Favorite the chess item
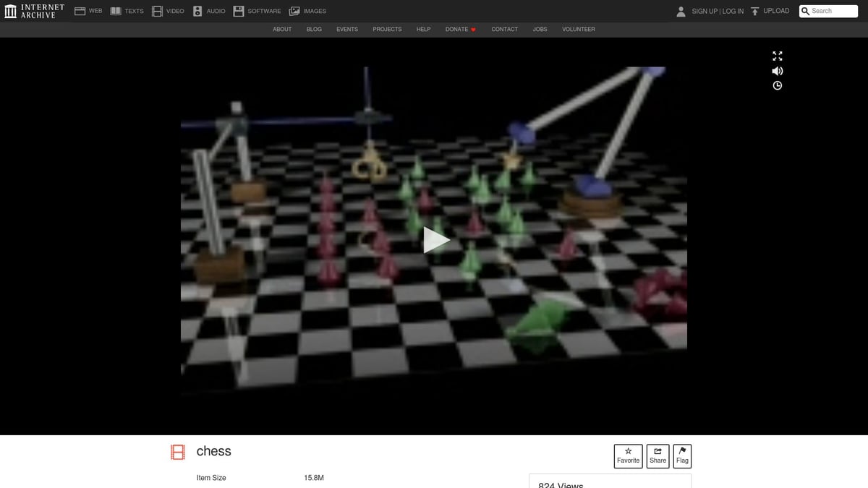Screen dimensions: 868x488 click(x=628, y=455)
